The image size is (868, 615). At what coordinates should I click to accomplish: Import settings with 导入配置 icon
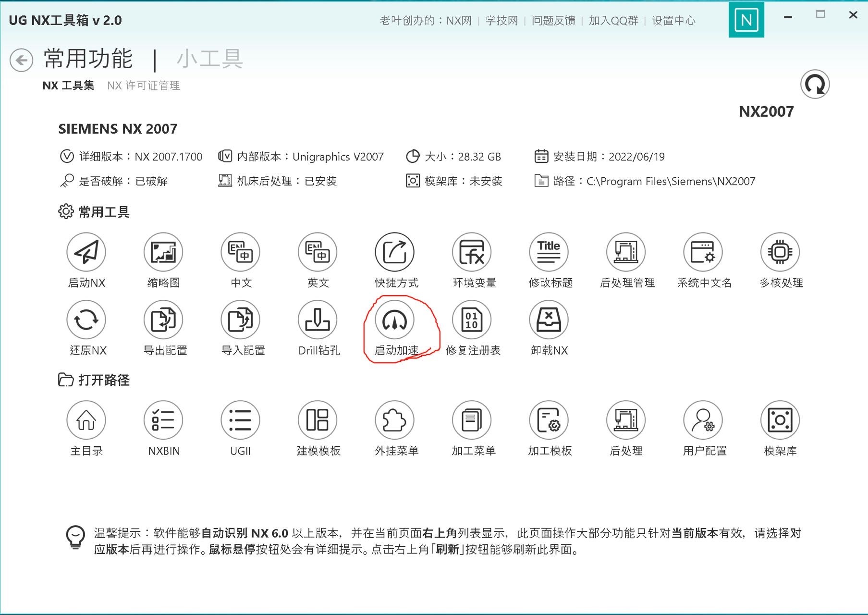tap(240, 320)
